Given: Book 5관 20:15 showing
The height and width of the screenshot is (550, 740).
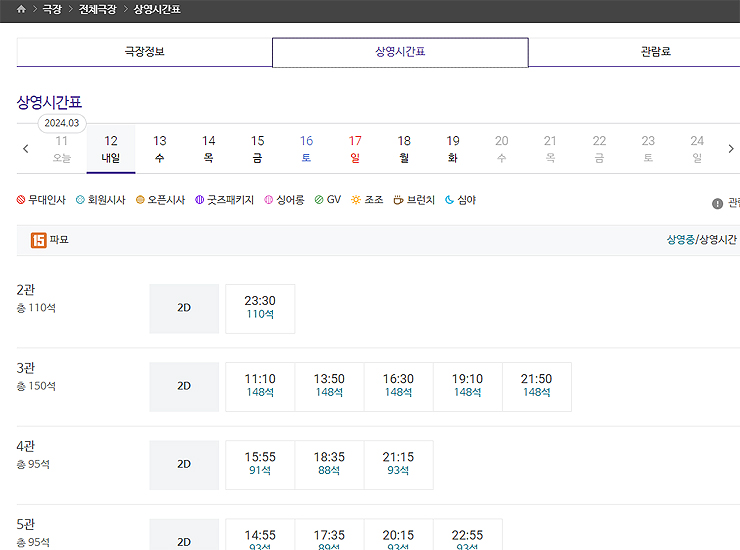Looking at the screenshot, I should [x=398, y=535].
